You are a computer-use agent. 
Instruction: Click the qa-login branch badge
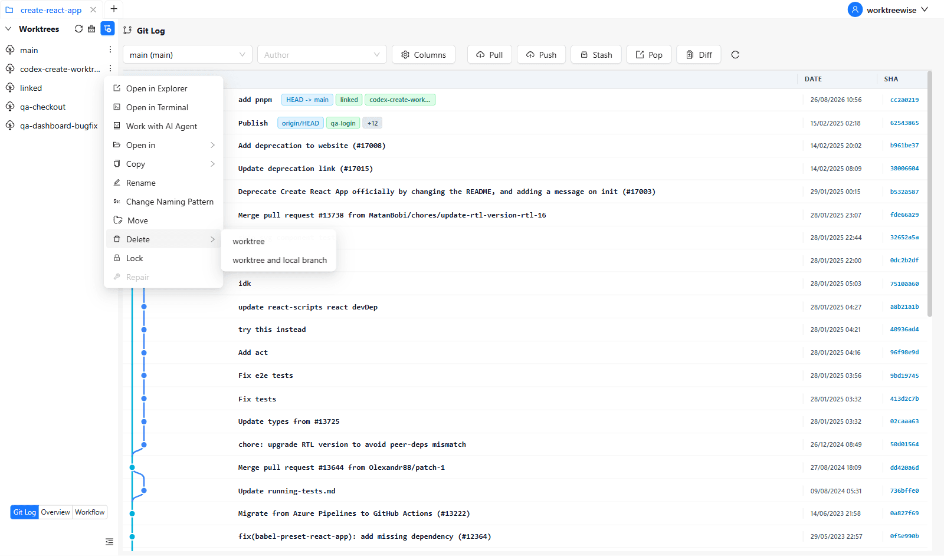coord(343,123)
